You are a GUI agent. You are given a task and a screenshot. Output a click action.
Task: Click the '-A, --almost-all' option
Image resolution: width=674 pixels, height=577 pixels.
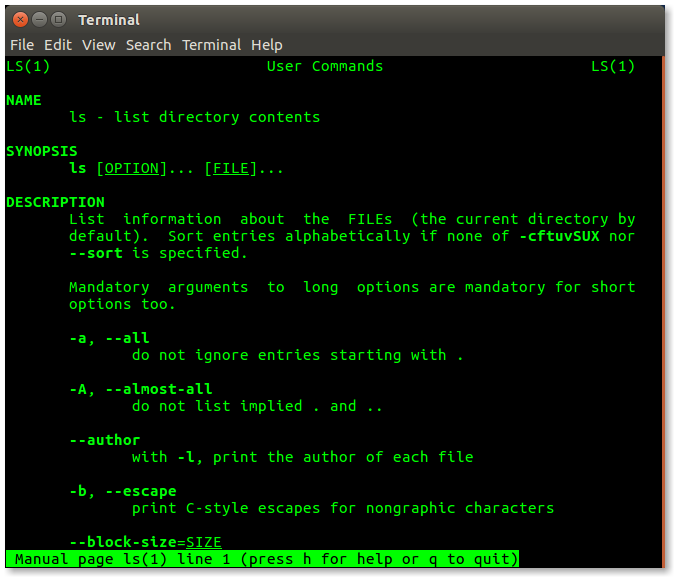(x=141, y=389)
